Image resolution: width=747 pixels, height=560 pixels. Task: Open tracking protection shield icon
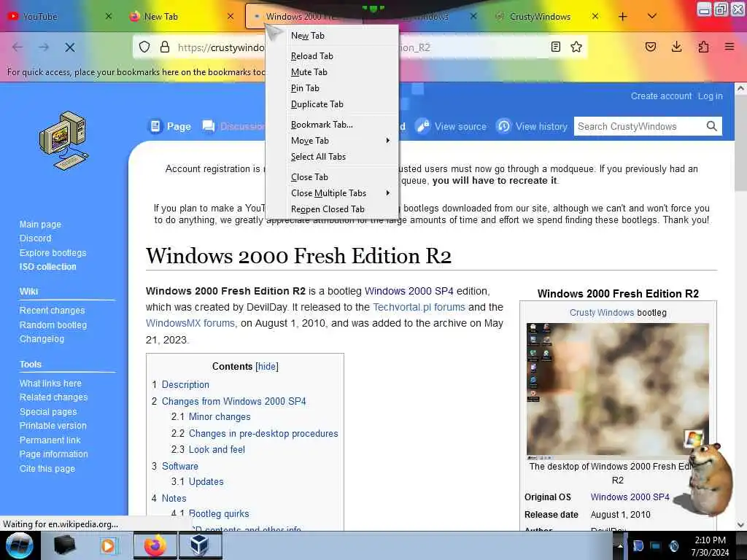[144, 47]
